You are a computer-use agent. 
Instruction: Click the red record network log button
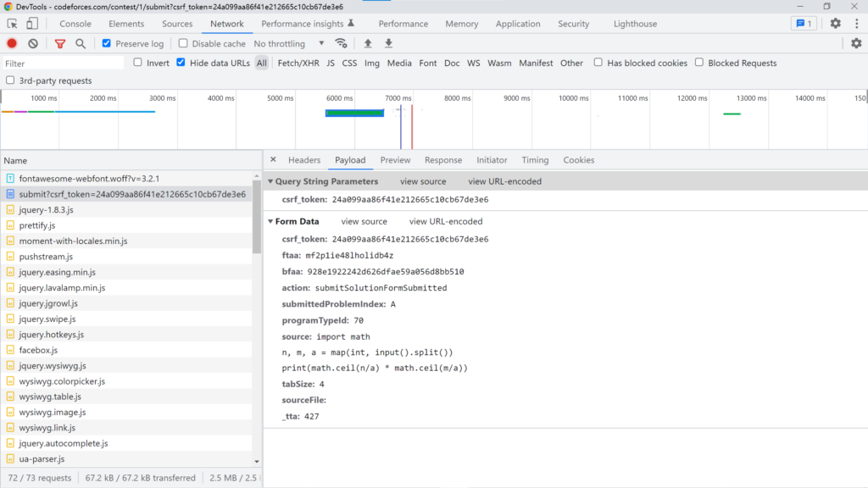coord(12,43)
